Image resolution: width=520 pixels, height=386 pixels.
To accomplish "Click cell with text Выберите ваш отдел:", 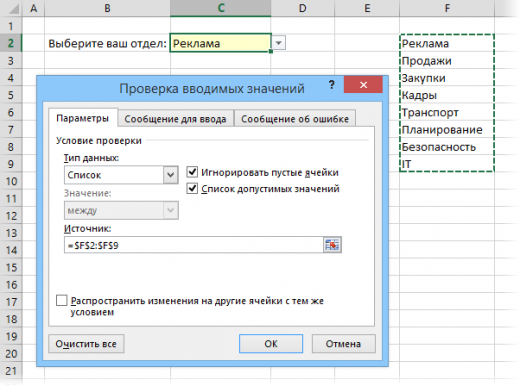I will tap(107, 43).
